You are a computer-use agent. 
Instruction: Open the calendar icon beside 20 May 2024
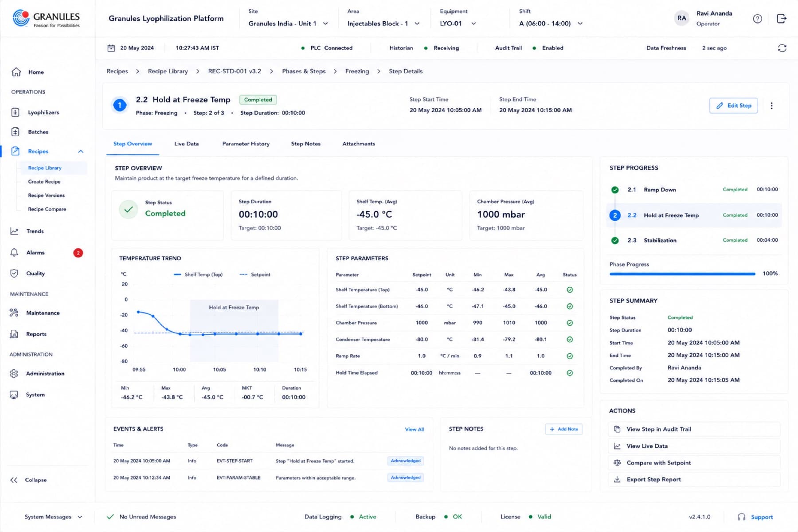click(111, 48)
